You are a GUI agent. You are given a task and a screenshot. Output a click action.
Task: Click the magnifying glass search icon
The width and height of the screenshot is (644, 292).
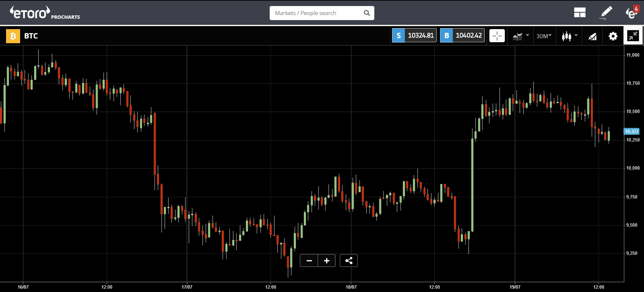(367, 13)
